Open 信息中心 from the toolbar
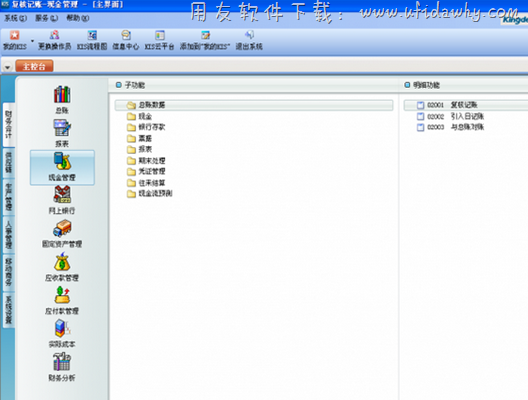The image size is (528, 400). (126, 40)
